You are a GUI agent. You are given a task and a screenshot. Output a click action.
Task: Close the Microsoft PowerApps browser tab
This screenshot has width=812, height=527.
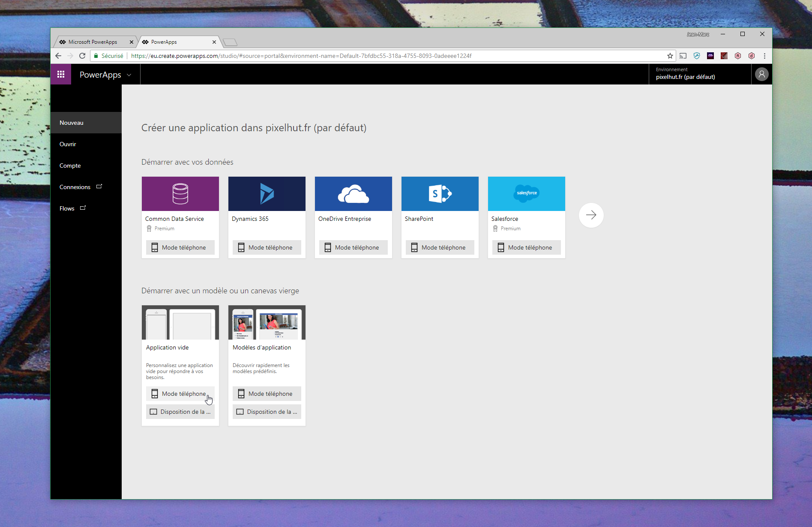click(x=132, y=42)
